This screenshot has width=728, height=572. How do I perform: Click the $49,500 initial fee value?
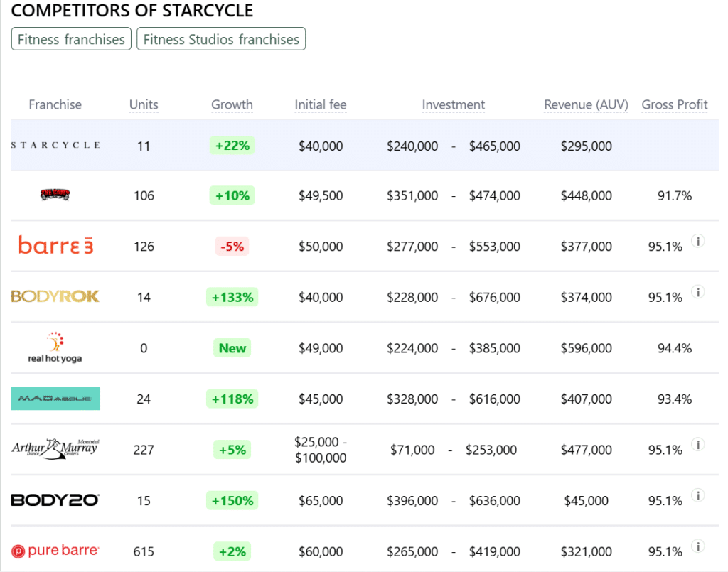tap(321, 196)
